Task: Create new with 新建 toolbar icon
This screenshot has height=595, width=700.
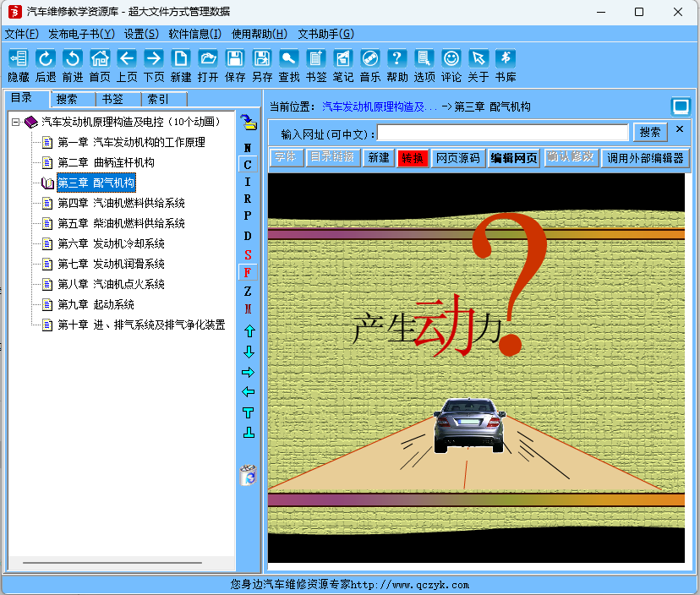Action: pos(181,58)
